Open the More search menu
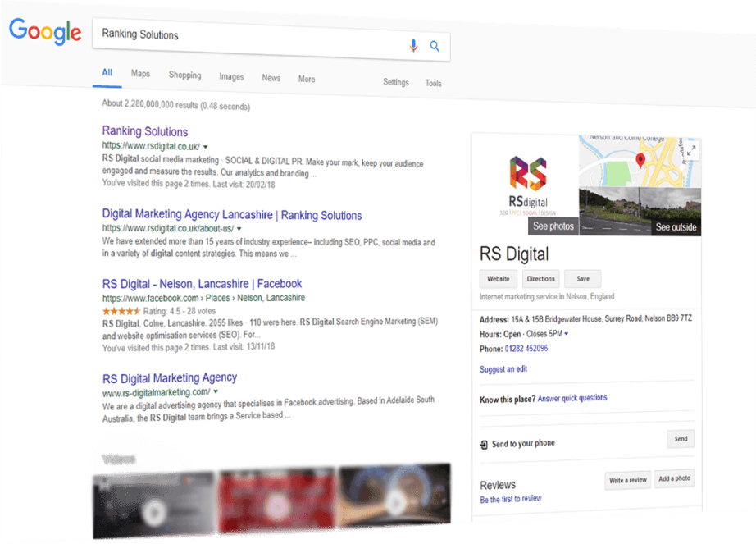The image size is (756, 544). 307,79
